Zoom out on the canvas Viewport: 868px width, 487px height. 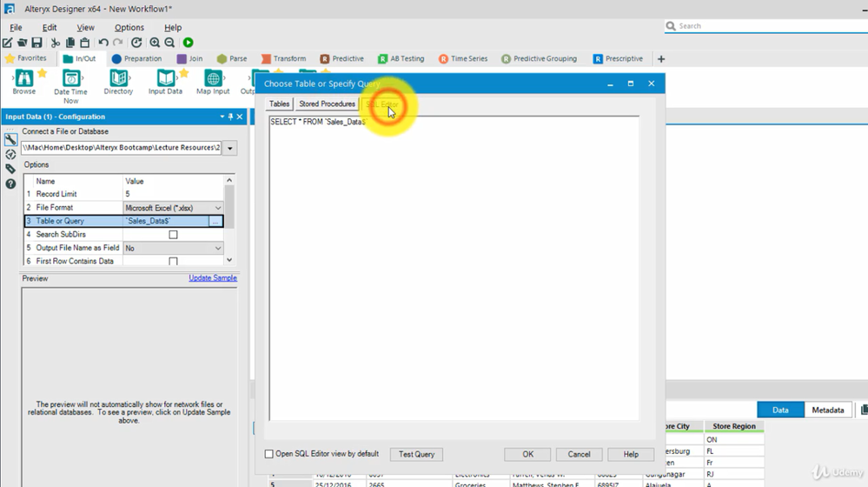tap(169, 43)
